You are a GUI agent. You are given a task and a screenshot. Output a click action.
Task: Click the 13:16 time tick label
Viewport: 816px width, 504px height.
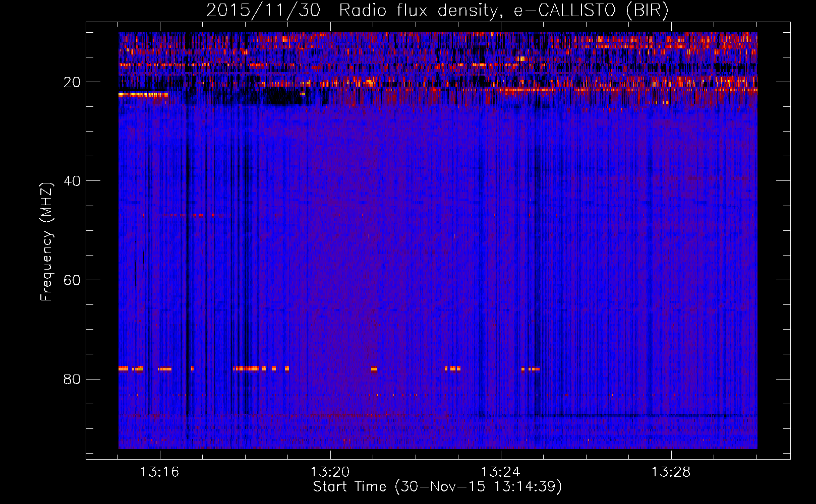click(159, 472)
